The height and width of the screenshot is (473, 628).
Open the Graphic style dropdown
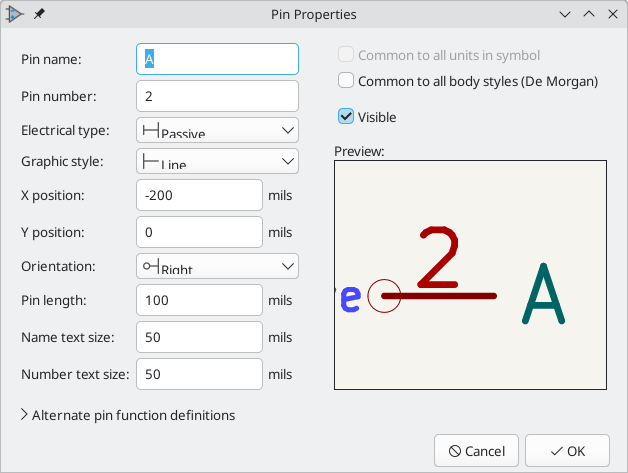coord(217,161)
